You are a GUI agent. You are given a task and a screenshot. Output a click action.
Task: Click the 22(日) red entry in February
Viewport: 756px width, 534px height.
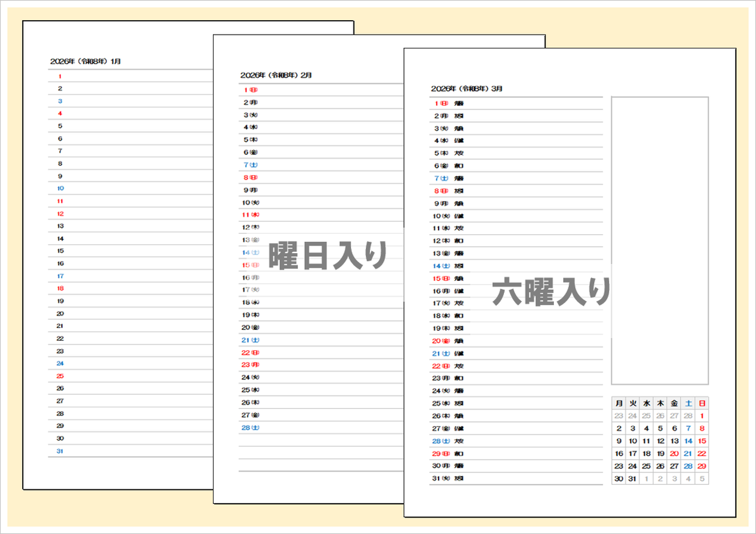[x=250, y=353]
